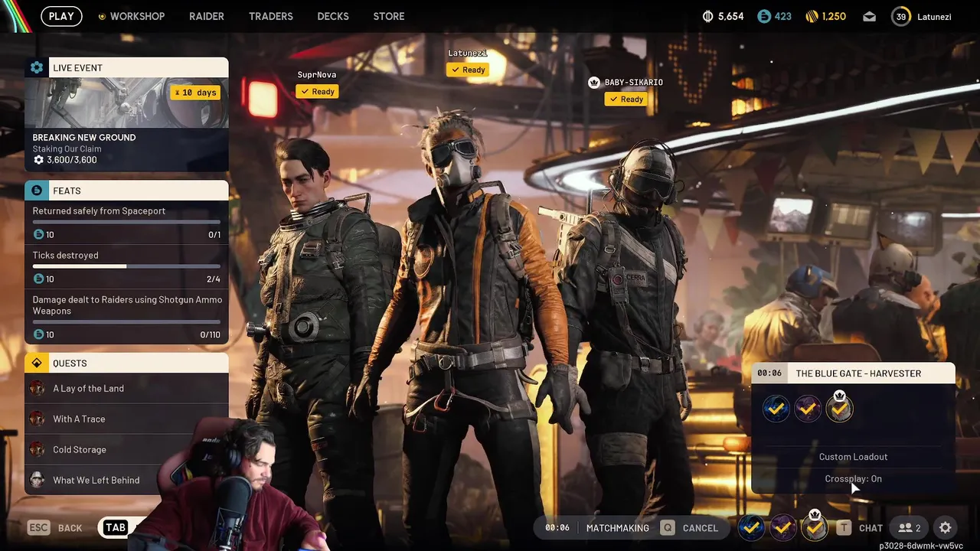This screenshot has width=980, height=551.
Task: Toggle SuprNova's Ready status badge
Action: [317, 92]
